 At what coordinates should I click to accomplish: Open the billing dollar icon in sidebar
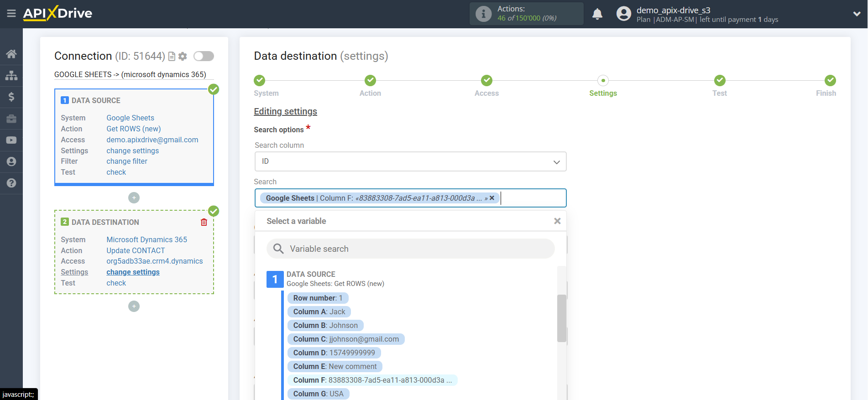pos(11,97)
